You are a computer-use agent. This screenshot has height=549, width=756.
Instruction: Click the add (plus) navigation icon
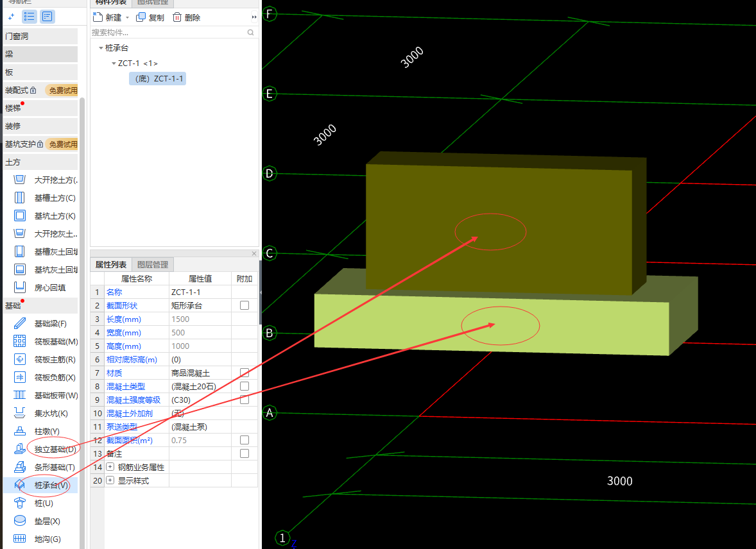pos(11,17)
